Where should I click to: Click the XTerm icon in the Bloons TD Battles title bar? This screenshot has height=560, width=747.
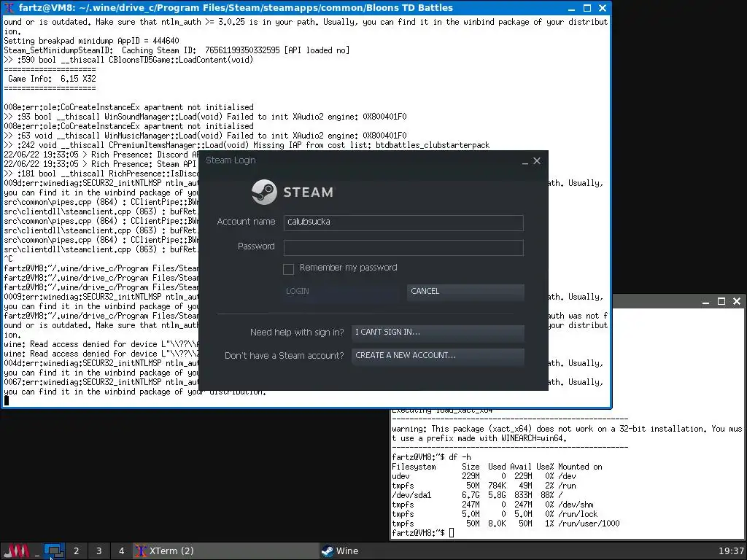click(9, 7)
